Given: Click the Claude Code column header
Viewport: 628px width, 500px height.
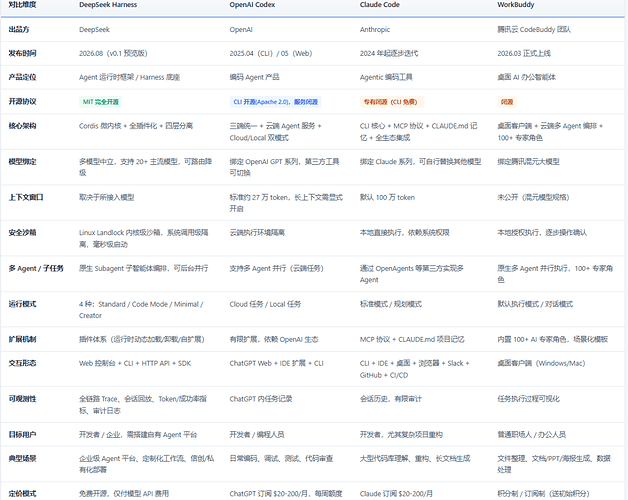Looking at the screenshot, I should coord(379,5).
